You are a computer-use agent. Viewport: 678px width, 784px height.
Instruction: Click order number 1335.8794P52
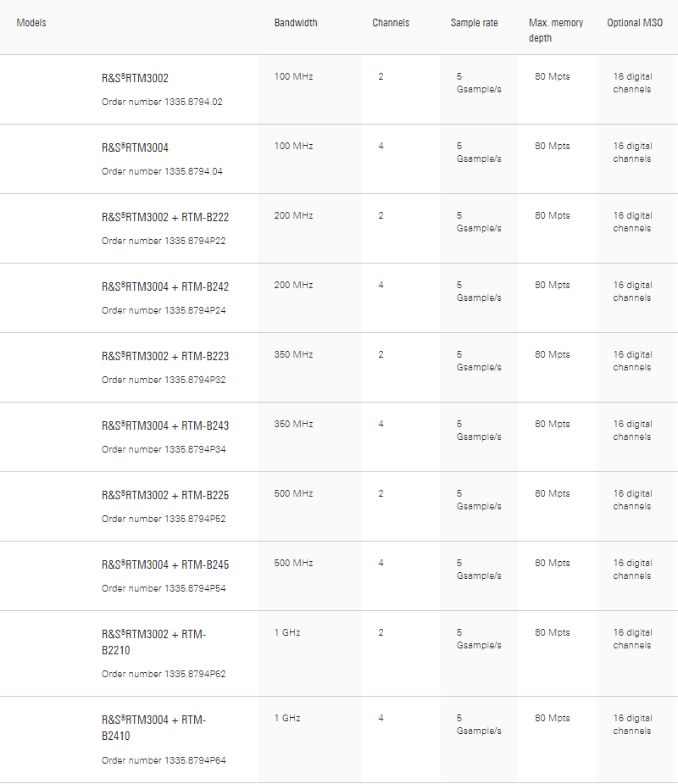(164, 519)
